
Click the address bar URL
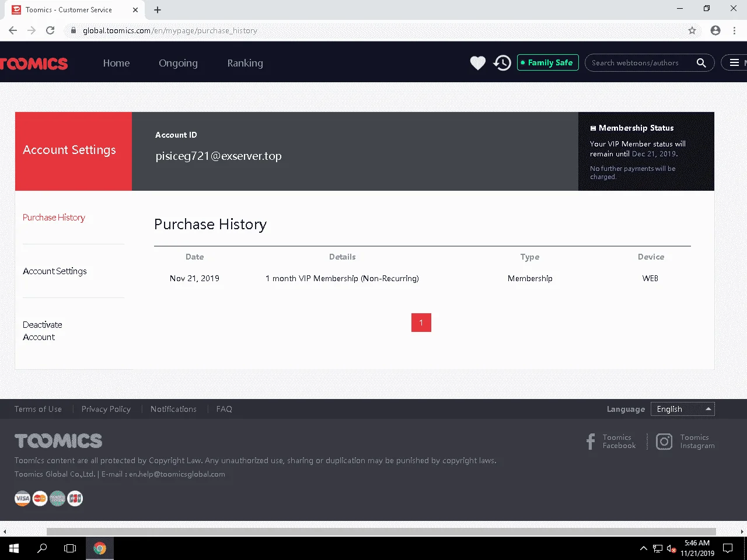[x=170, y=30]
